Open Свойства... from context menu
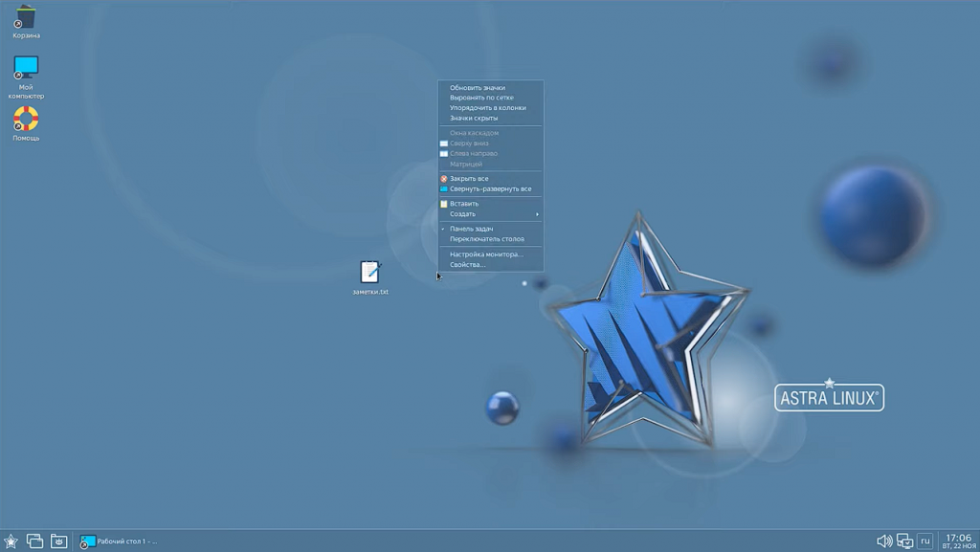980x552 pixels. [x=491, y=265]
